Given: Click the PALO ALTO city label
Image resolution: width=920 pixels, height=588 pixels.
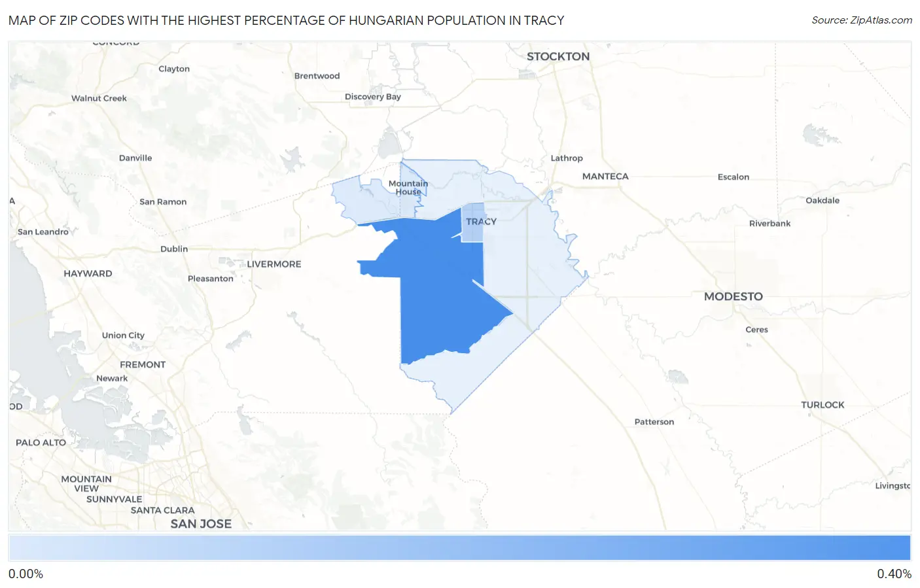Looking at the screenshot, I should point(41,443).
